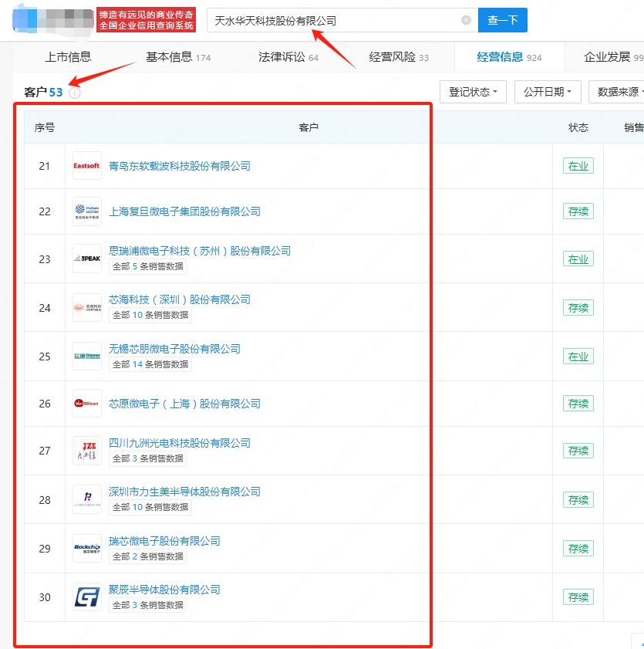Image resolution: width=644 pixels, height=649 pixels.
Task: Click the 查一下 search button
Action: click(503, 20)
